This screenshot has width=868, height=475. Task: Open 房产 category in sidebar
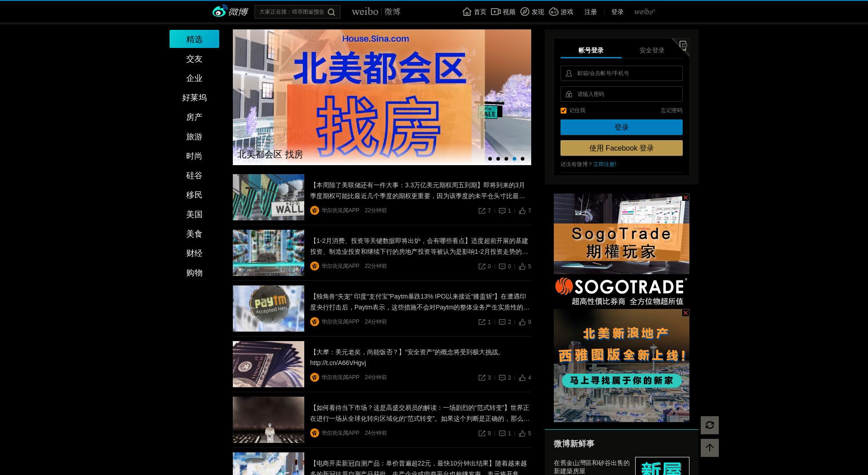(x=194, y=117)
